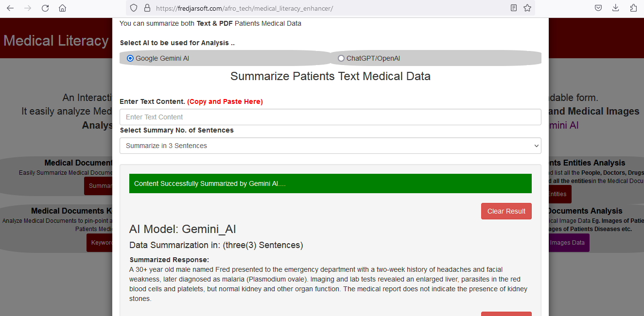The height and width of the screenshot is (316, 644).
Task: Select ChatGPT/OpenAI radio option
Action: [x=341, y=58]
